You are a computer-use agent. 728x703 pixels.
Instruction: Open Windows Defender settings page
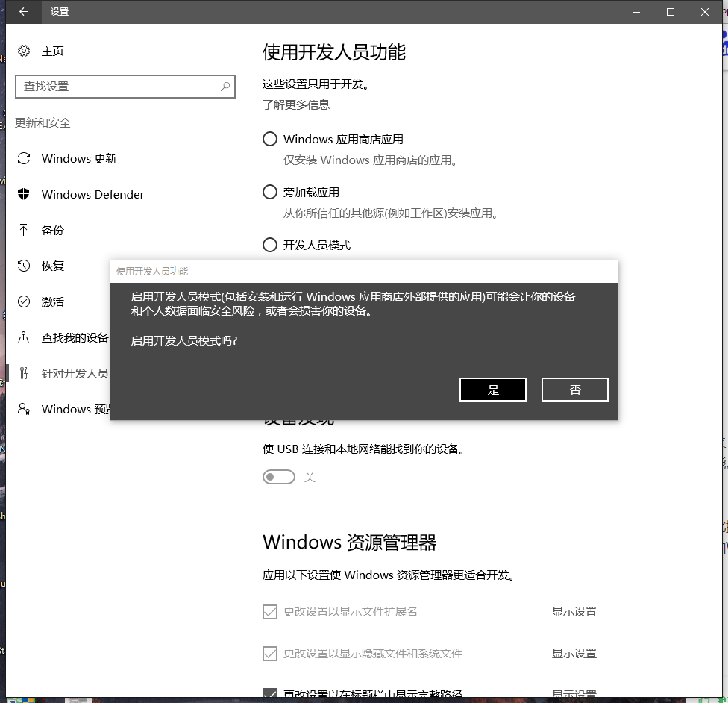(x=92, y=194)
